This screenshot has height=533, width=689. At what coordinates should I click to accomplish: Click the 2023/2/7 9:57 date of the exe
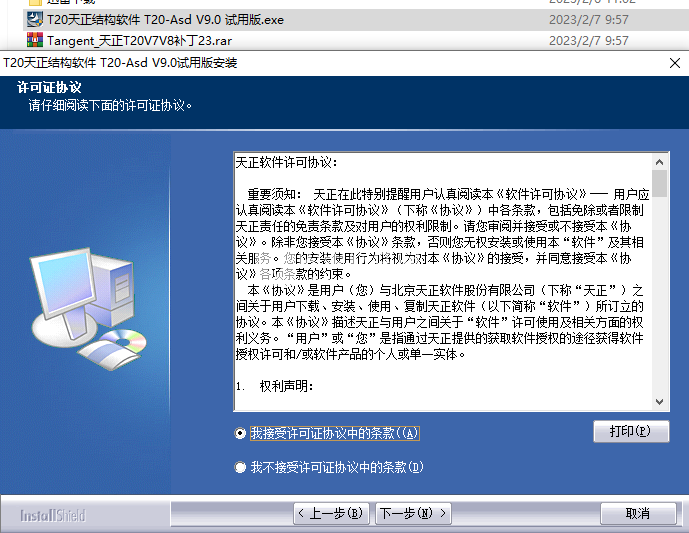[x=588, y=20]
